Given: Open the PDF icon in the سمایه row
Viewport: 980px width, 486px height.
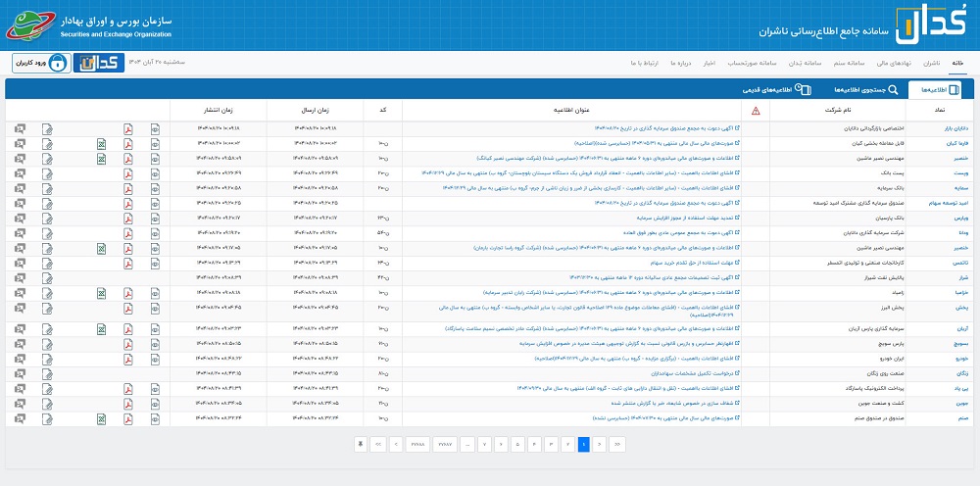Looking at the screenshot, I should tap(127, 189).
